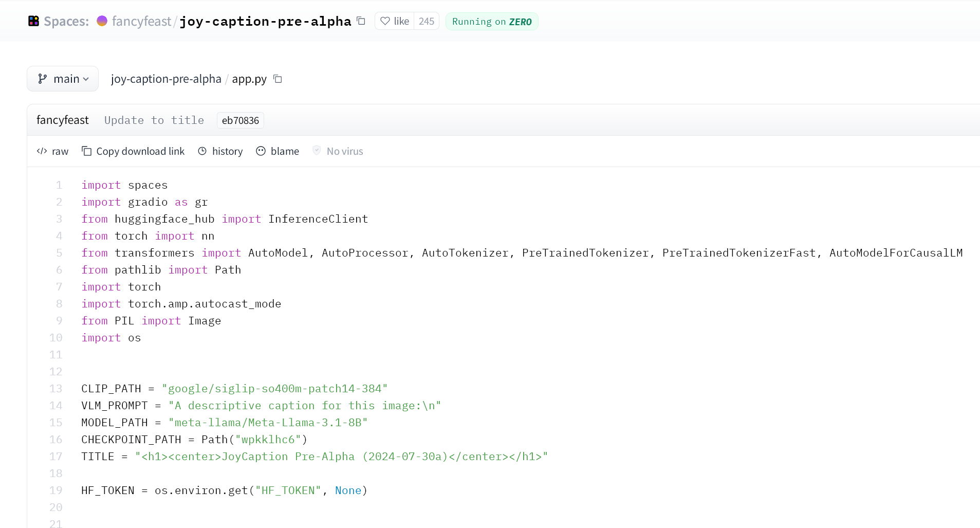The height and width of the screenshot is (528, 980).
Task: Click 'import os' on line 10
Action: click(111, 338)
